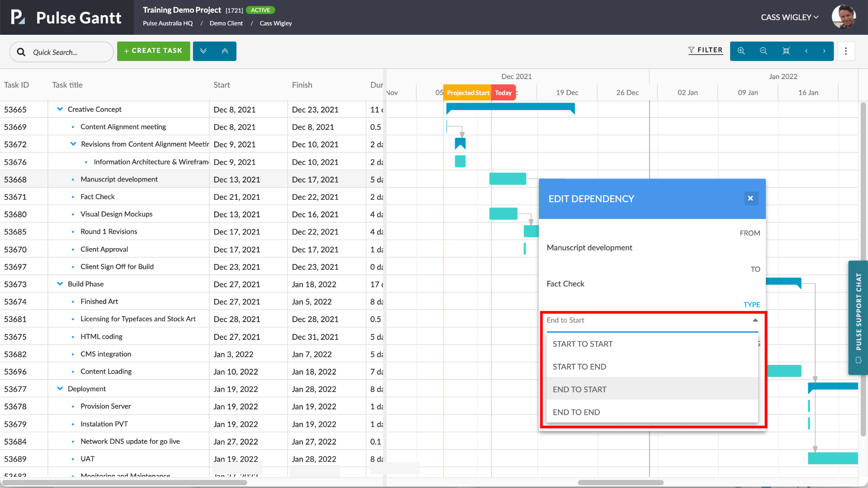The height and width of the screenshot is (488, 868).
Task: Collapse the Deployment task group
Action: point(60,389)
